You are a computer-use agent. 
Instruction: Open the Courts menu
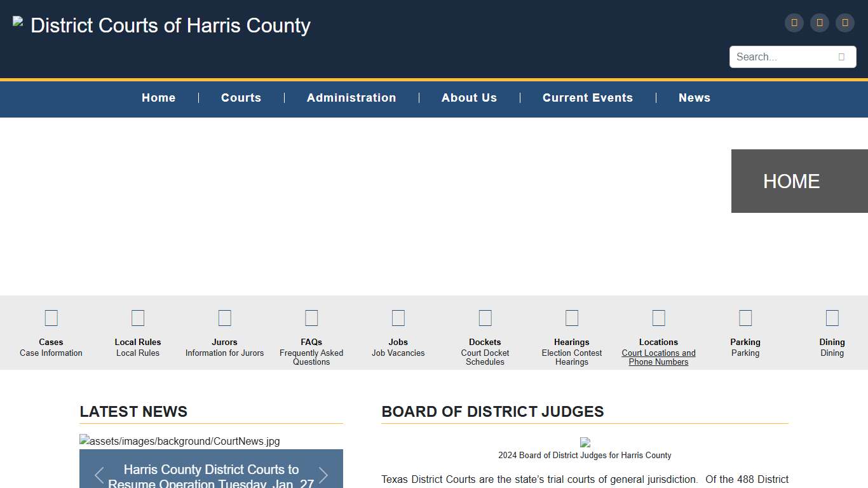(x=241, y=98)
